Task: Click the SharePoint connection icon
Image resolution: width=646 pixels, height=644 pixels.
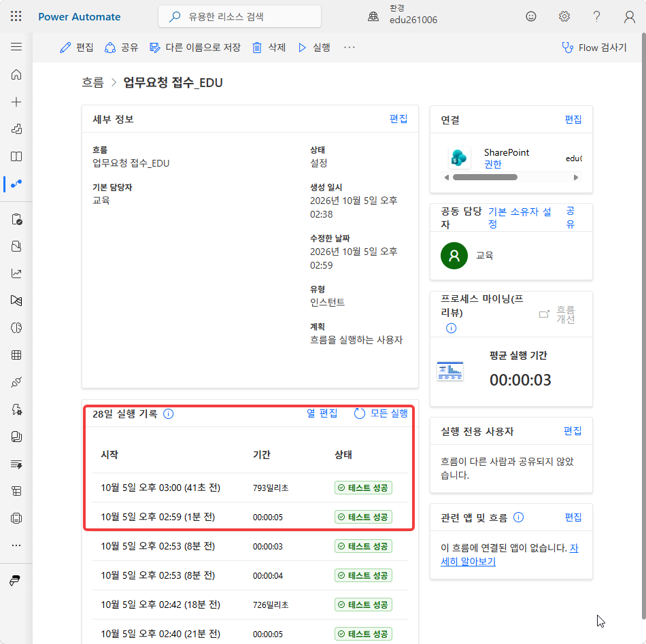Action: coord(459,157)
